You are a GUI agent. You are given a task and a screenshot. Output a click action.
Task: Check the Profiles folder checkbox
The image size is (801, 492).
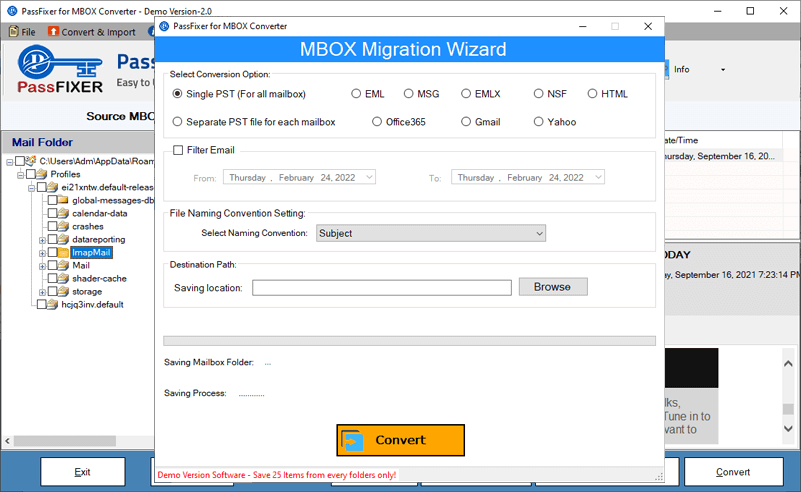(x=31, y=174)
